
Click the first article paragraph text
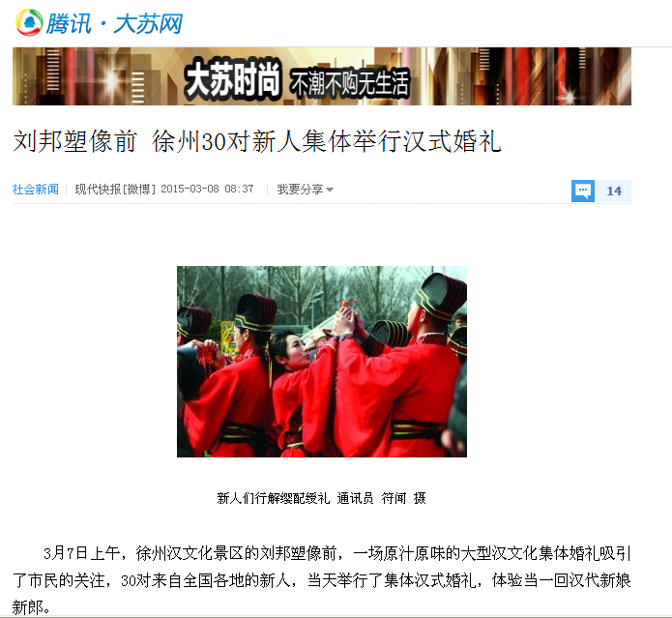pos(322,580)
